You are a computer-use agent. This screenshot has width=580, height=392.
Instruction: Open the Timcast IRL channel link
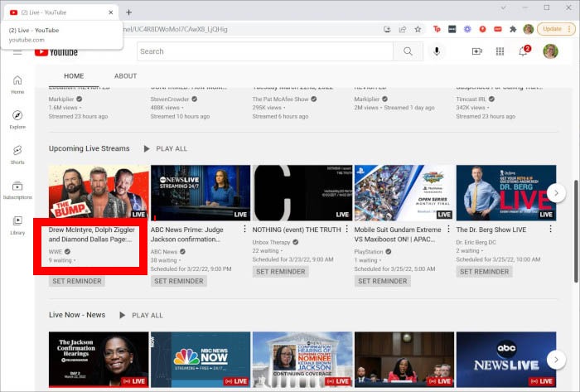471,99
